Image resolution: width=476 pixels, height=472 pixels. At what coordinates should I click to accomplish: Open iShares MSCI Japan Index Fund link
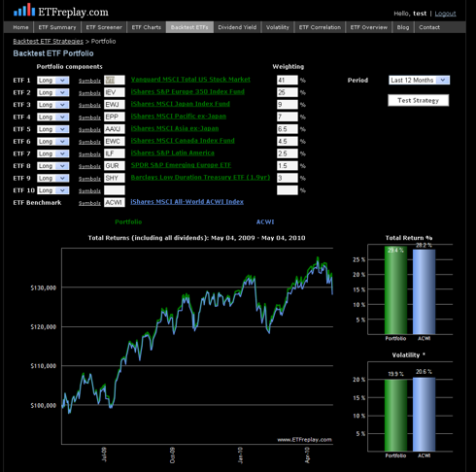pyautogui.click(x=180, y=104)
